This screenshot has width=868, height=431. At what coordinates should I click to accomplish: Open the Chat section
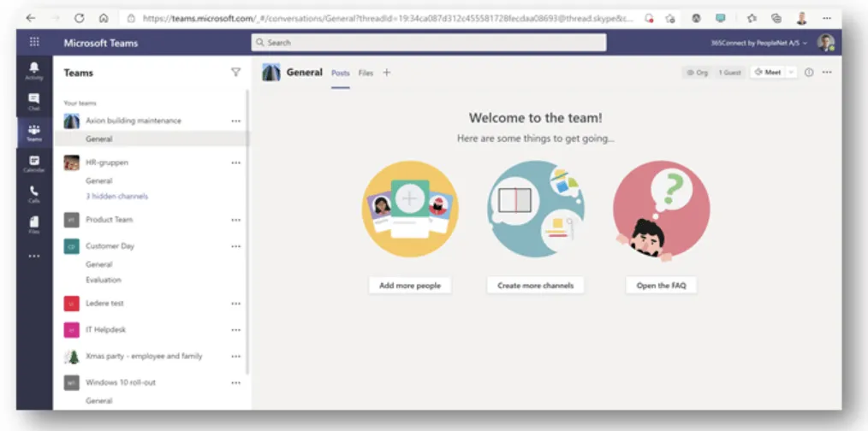click(x=33, y=102)
